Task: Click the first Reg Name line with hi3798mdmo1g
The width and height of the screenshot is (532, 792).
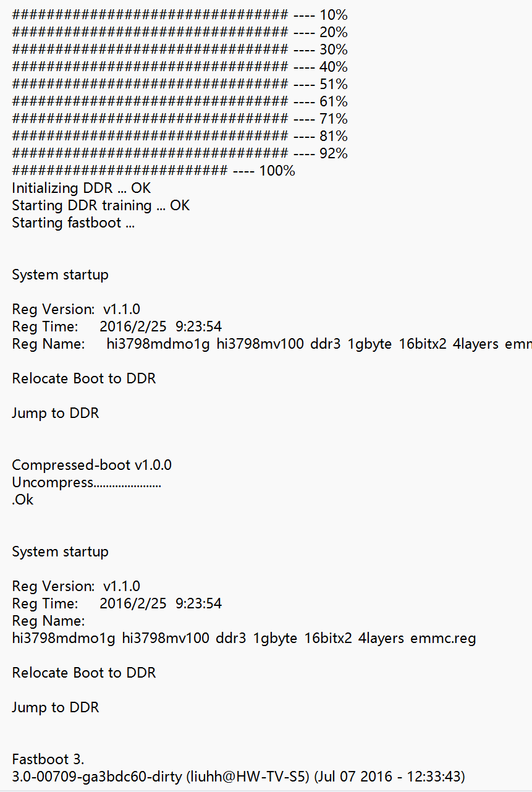Action: pyautogui.click(x=272, y=344)
